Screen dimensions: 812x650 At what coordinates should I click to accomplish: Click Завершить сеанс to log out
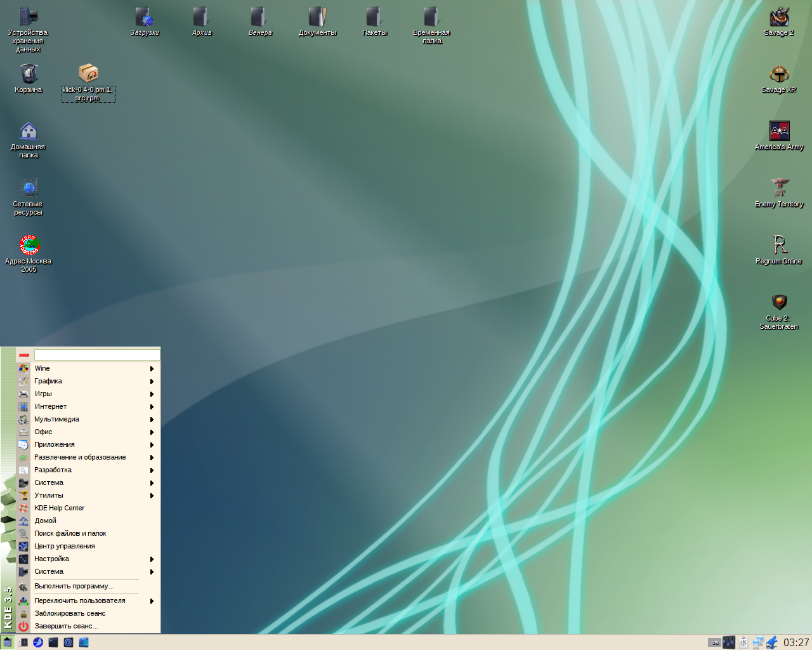[x=66, y=626]
